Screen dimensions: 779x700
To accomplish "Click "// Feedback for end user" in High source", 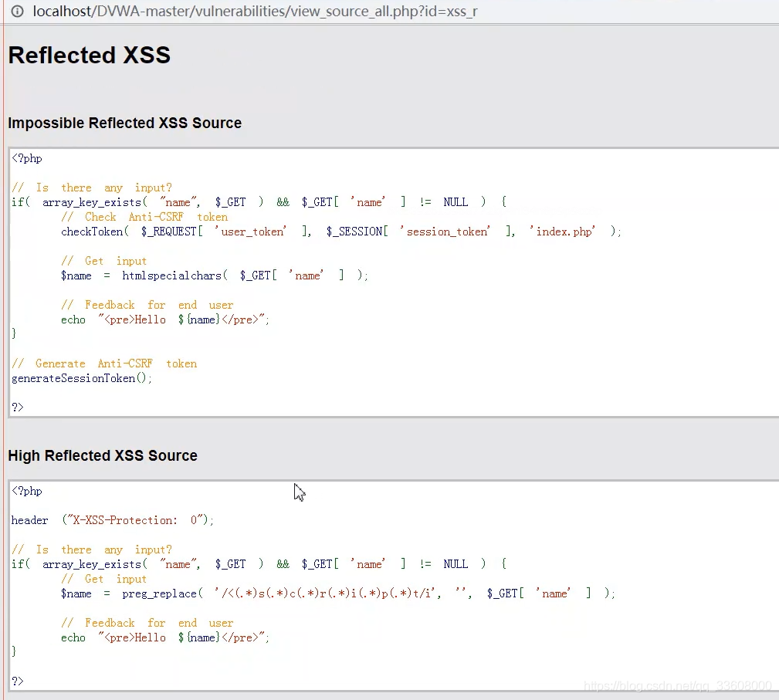I will [147, 623].
